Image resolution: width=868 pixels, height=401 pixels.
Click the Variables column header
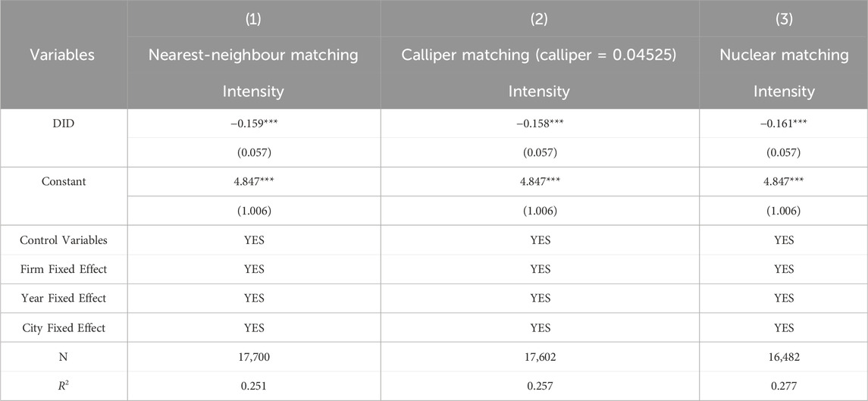63,55
